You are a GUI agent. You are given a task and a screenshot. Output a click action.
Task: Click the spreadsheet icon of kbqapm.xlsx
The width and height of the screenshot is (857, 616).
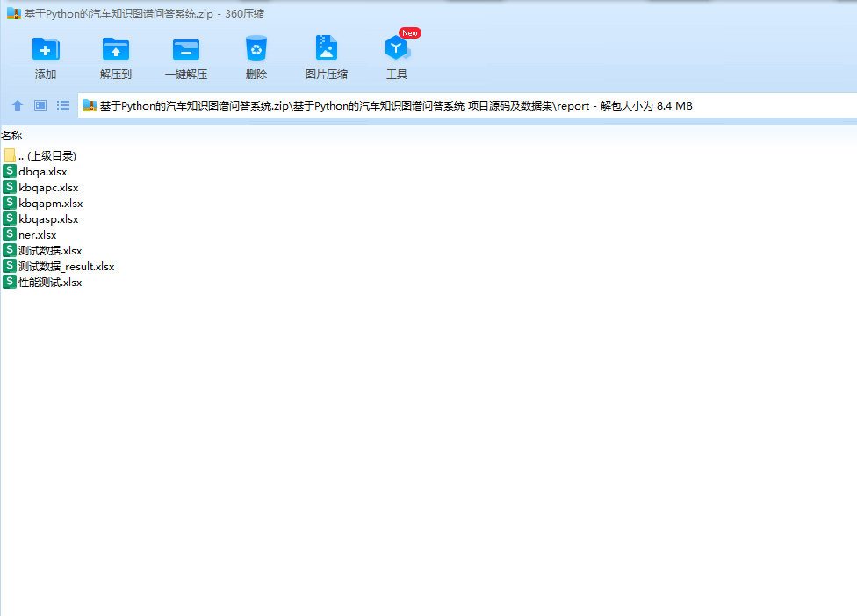click(x=10, y=204)
